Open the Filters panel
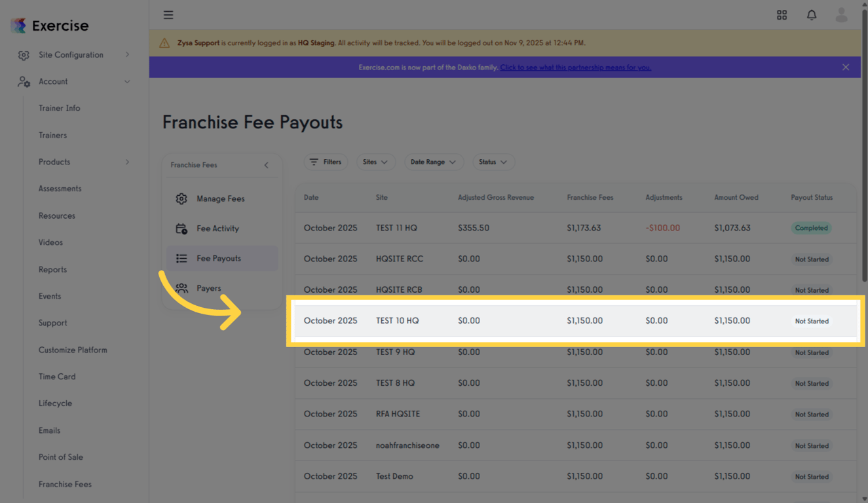This screenshot has height=503, width=868. (326, 162)
